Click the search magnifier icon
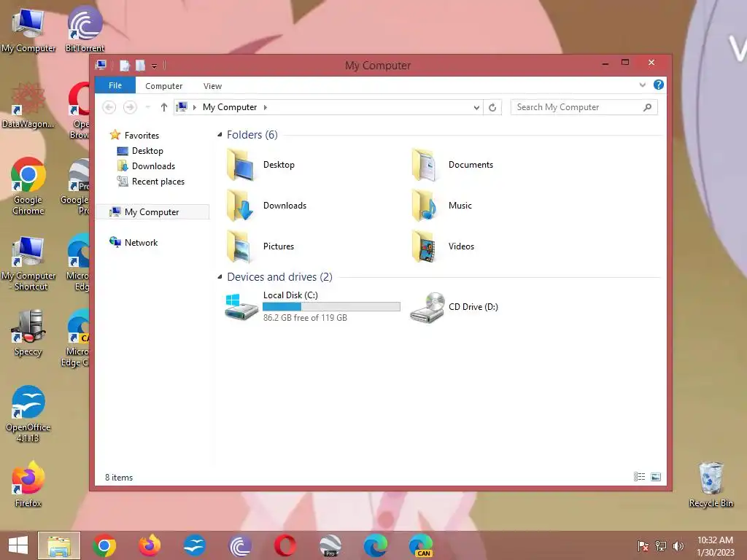Viewport: 747px width, 560px height. [648, 107]
